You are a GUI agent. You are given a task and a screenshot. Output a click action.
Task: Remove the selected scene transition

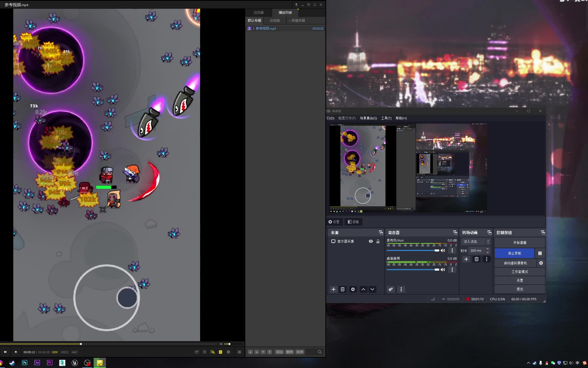click(476, 259)
